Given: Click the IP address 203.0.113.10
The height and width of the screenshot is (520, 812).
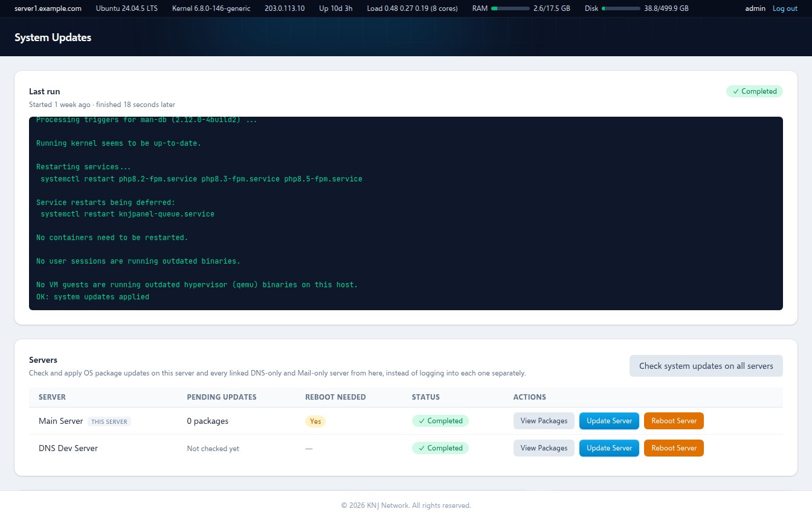Looking at the screenshot, I should point(285,8).
